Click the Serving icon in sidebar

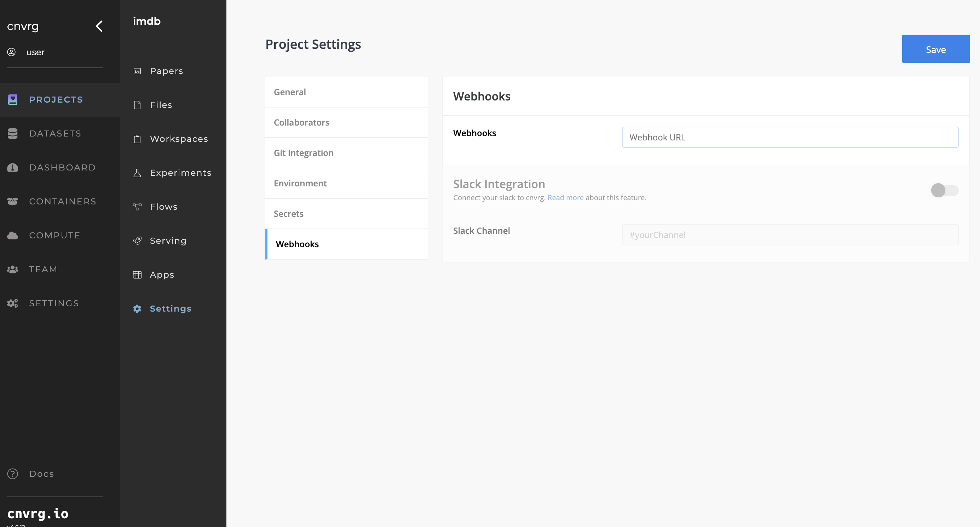137,241
